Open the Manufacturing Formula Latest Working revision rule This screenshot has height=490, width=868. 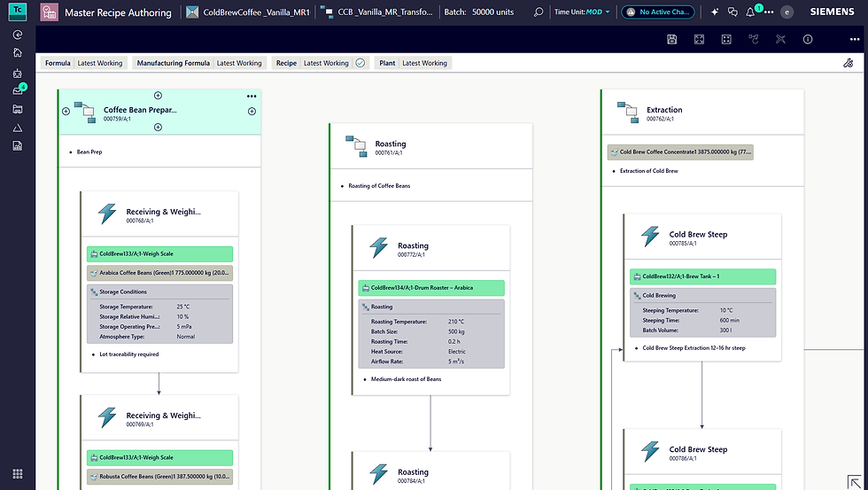coord(239,63)
